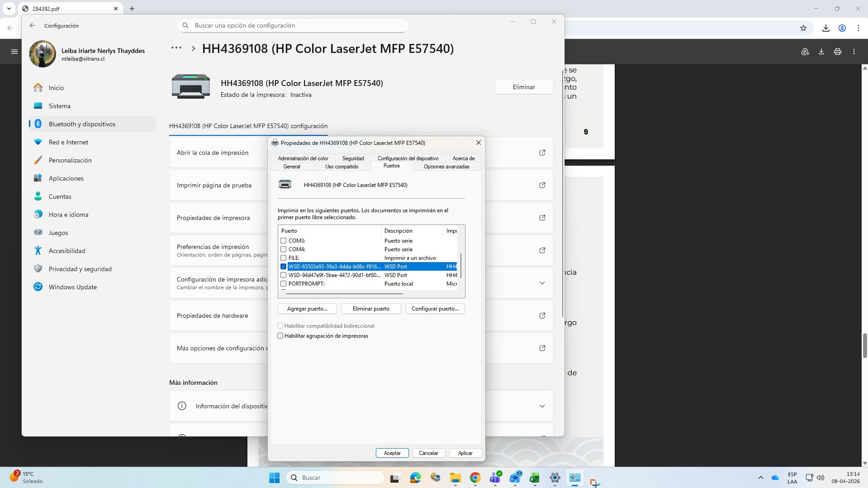Open the Inicio home icon in Settings sidebar
This screenshot has height=488, width=868.
click(38, 88)
